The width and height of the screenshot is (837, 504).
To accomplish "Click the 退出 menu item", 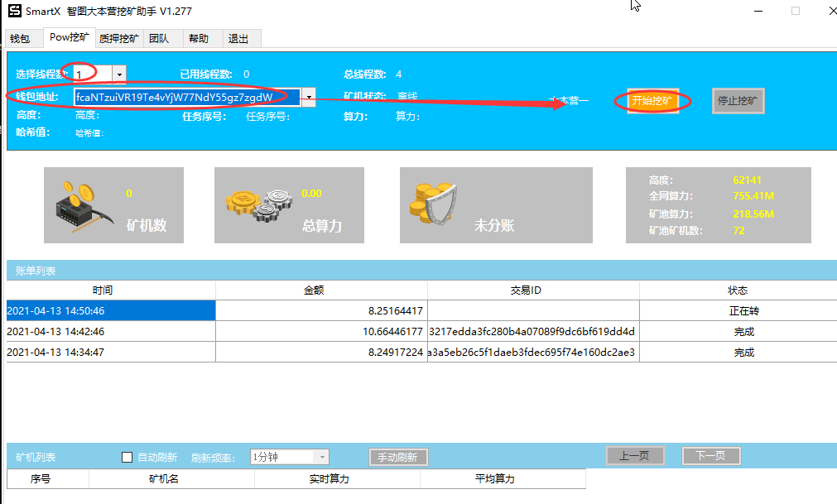I will point(240,38).
